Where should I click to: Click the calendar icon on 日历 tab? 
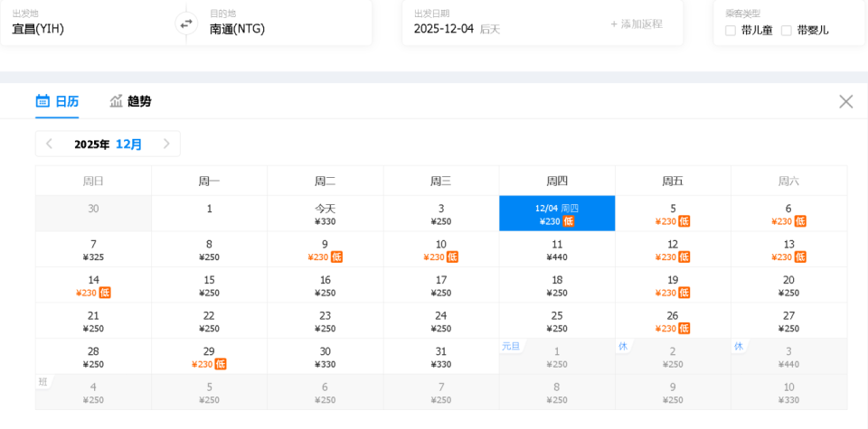pos(42,101)
